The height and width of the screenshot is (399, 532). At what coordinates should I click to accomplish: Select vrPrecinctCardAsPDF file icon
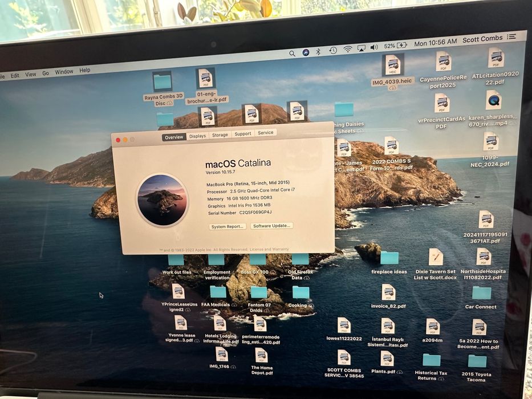(x=442, y=103)
